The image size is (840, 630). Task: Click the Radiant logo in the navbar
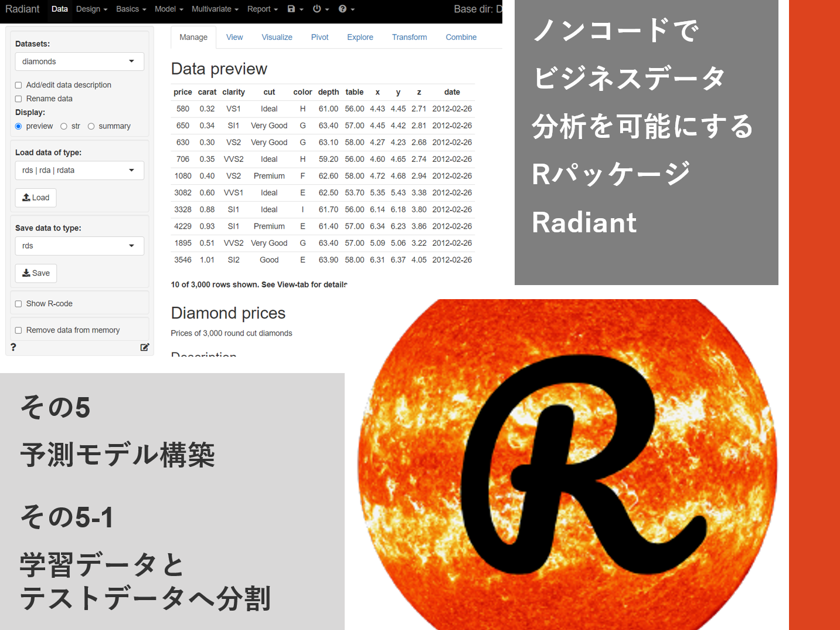click(x=22, y=9)
